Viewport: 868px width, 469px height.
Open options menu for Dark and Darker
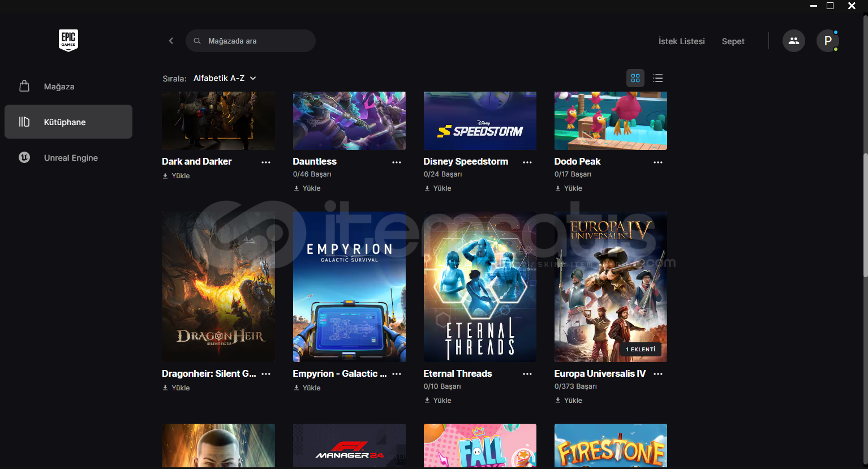tap(266, 162)
